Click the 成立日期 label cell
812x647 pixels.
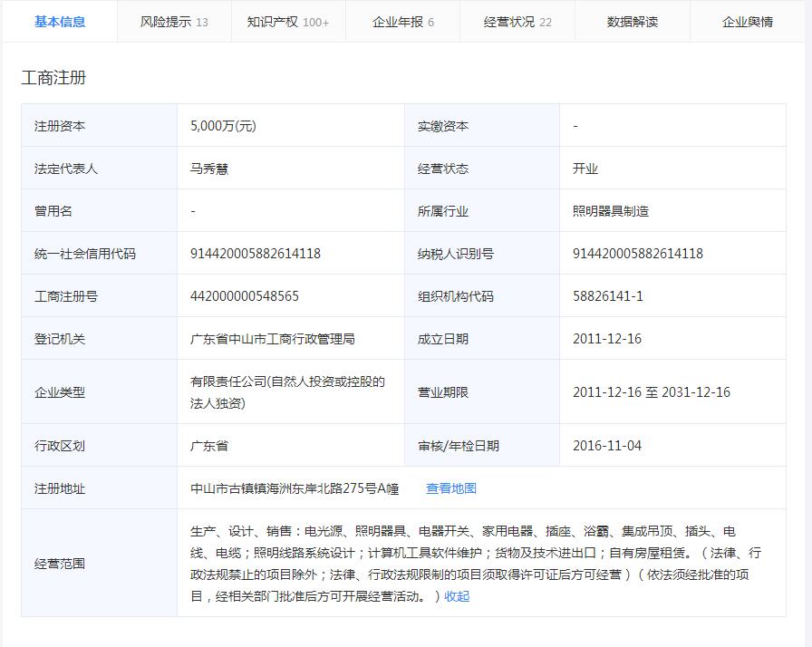pyautogui.click(x=482, y=339)
